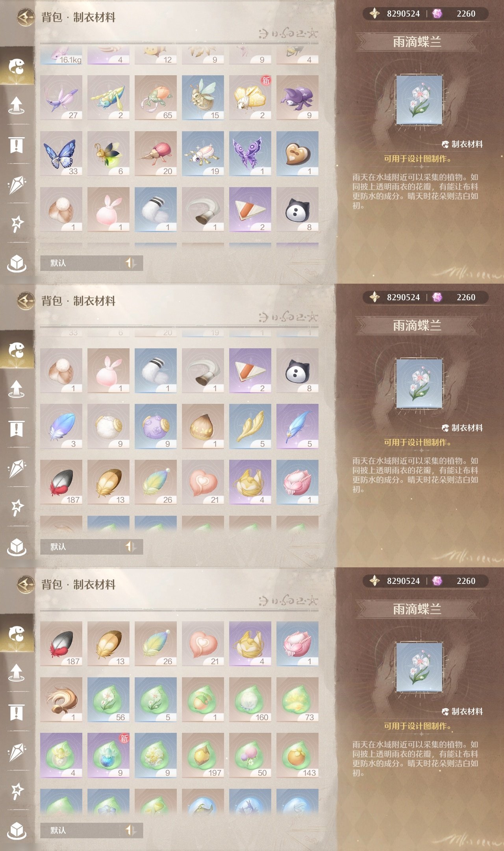The width and height of the screenshot is (504, 851).
Task: Choose the blue feather item with count 3
Action: pyautogui.click(x=61, y=426)
